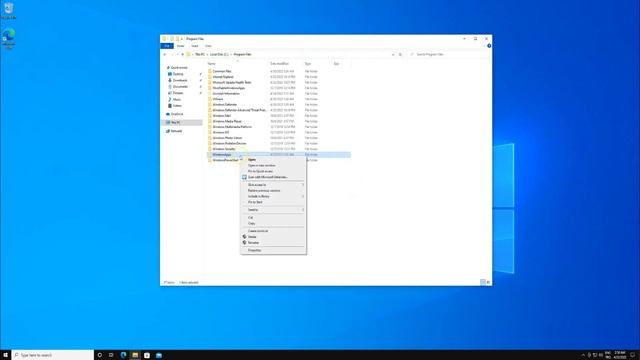Open the File ribbon tab
Image resolution: width=640 pixels, height=360 pixels.
(x=167, y=46)
